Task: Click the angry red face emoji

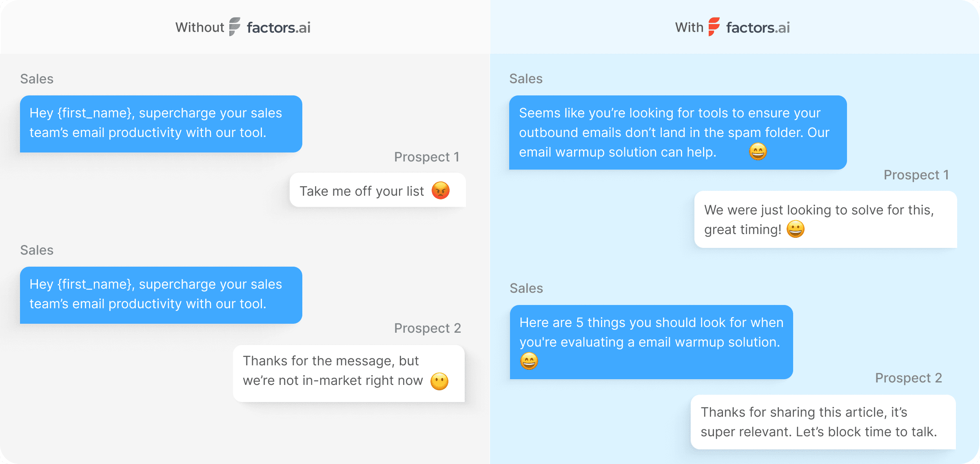Action: [441, 190]
